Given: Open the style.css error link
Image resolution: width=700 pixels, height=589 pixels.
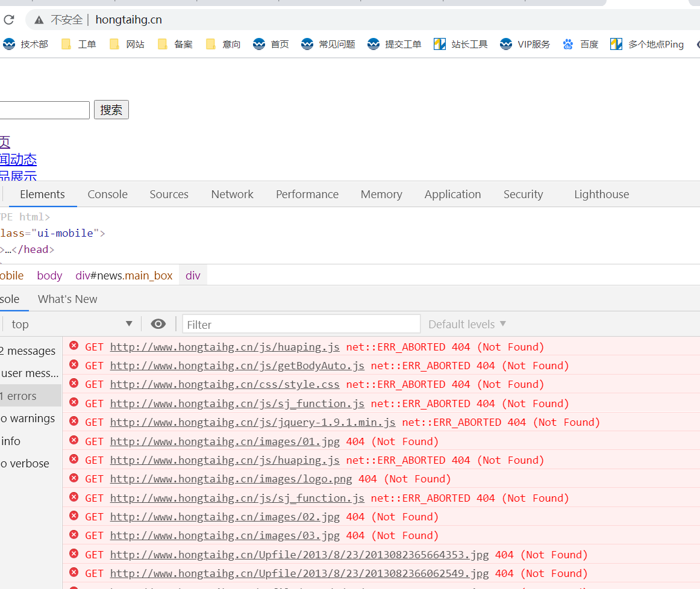Looking at the screenshot, I should [225, 384].
